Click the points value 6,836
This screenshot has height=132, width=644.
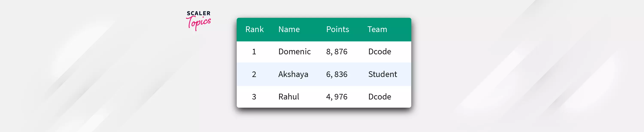pyautogui.click(x=336, y=74)
